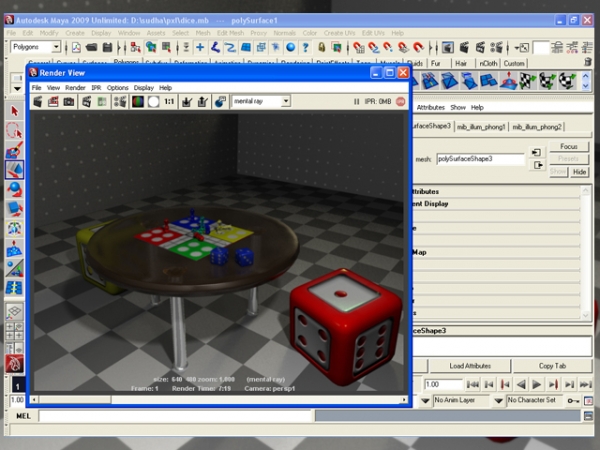This screenshot has width=600, height=450.
Task: Click the MEL command line input
Action: tap(175, 416)
